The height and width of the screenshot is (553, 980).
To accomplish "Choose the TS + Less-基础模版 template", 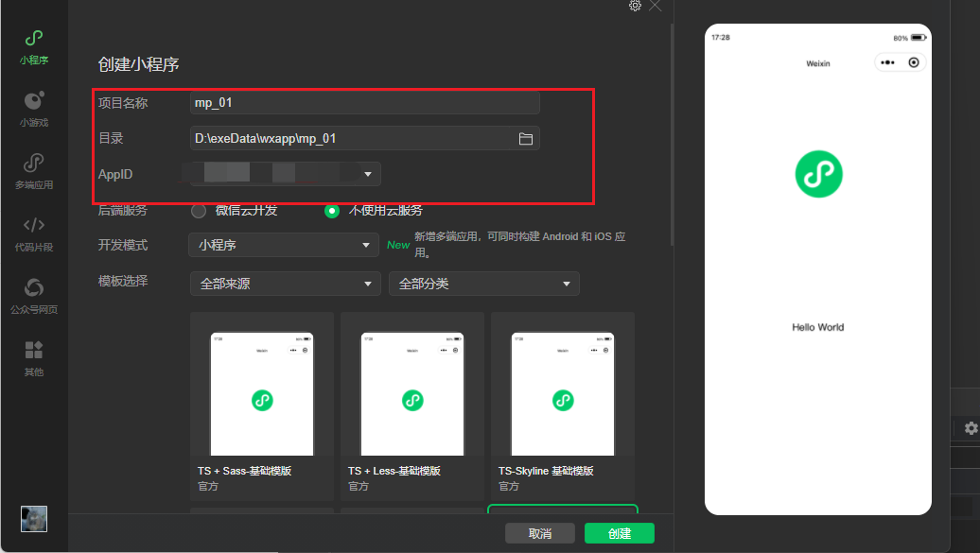I will pos(412,406).
